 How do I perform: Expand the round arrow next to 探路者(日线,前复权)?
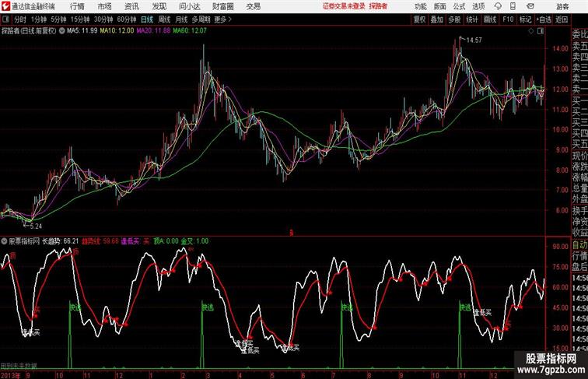(x=61, y=31)
